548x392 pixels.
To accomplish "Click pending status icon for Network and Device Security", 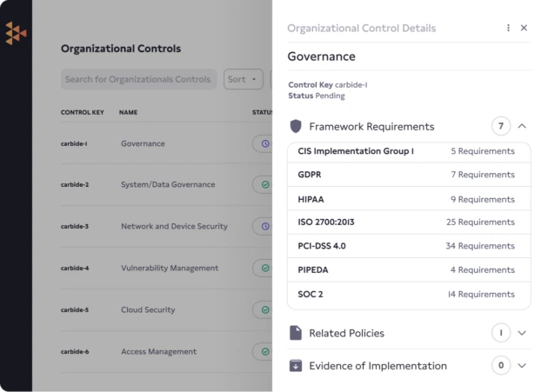I will tap(265, 226).
